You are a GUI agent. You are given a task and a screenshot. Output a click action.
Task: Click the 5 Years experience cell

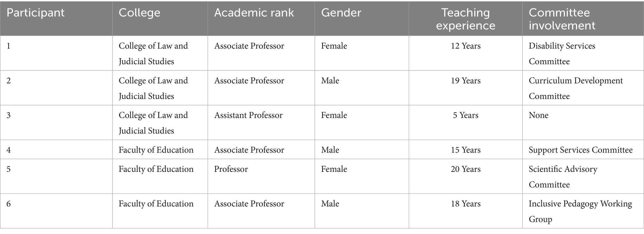(466, 115)
